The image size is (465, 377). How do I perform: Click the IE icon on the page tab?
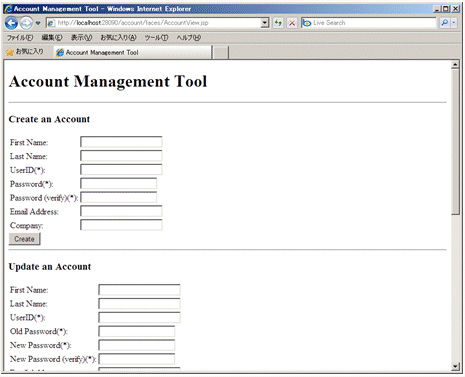tap(60, 53)
